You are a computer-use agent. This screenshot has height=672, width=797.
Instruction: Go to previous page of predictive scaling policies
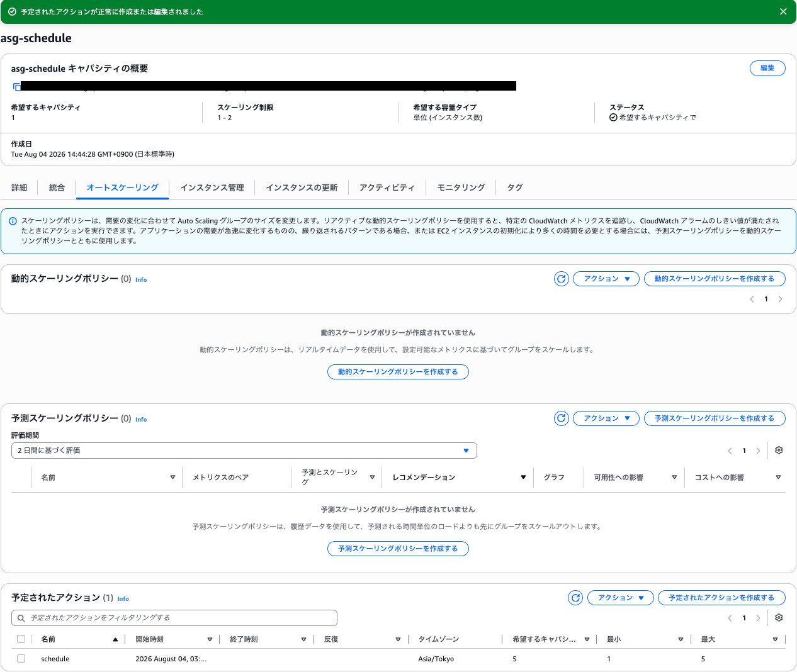coord(730,451)
